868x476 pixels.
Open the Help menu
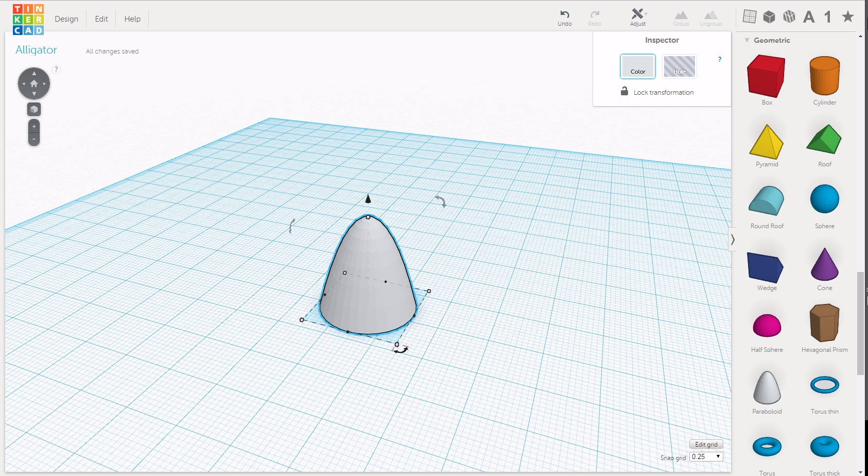tap(132, 19)
